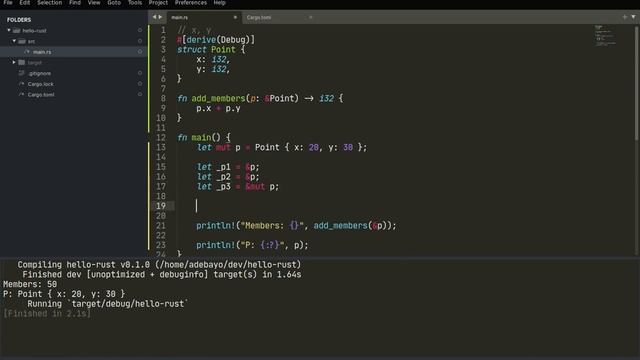Click the status circle beside Cargo.lock

(140, 83)
